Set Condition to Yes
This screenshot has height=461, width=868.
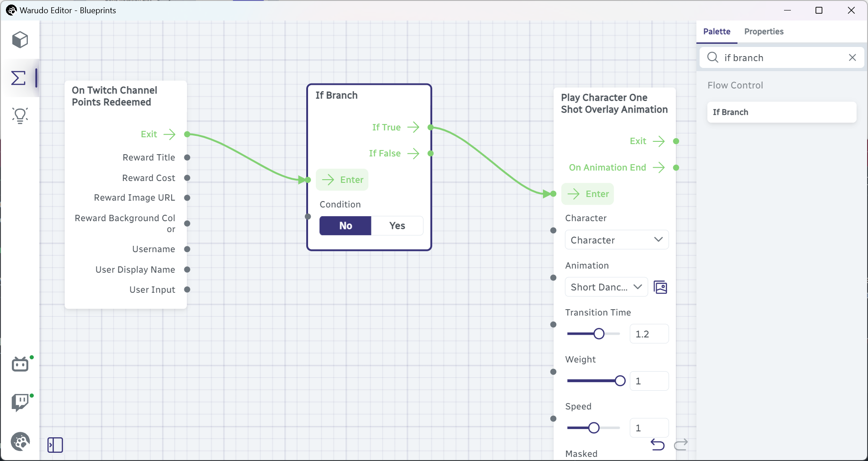click(397, 226)
